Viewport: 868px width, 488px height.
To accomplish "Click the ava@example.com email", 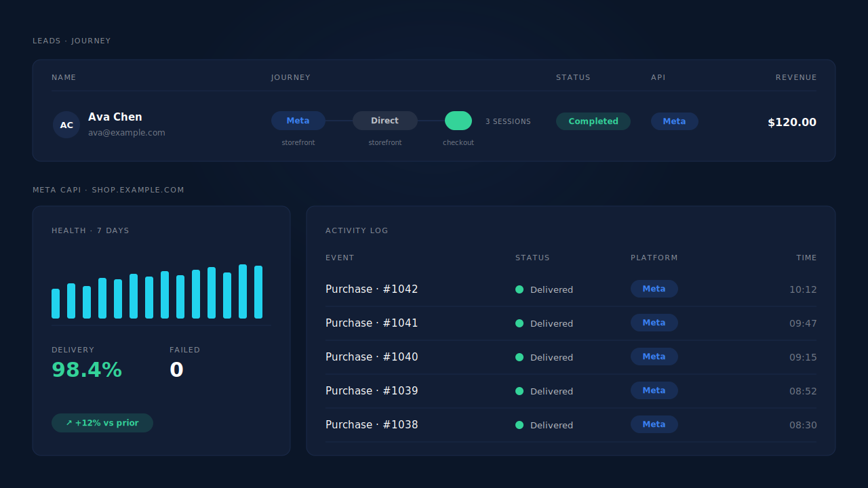I will point(127,133).
